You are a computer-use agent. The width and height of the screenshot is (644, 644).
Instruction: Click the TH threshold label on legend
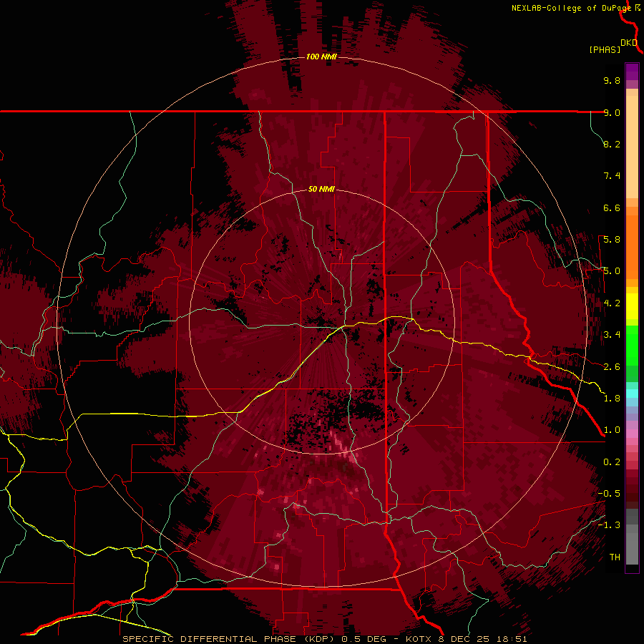[x=615, y=557]
